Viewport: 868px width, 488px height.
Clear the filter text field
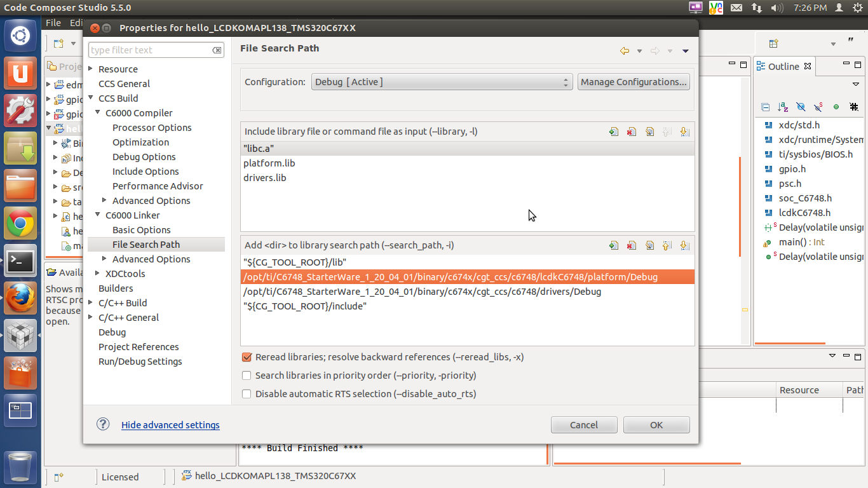[217, 50]
